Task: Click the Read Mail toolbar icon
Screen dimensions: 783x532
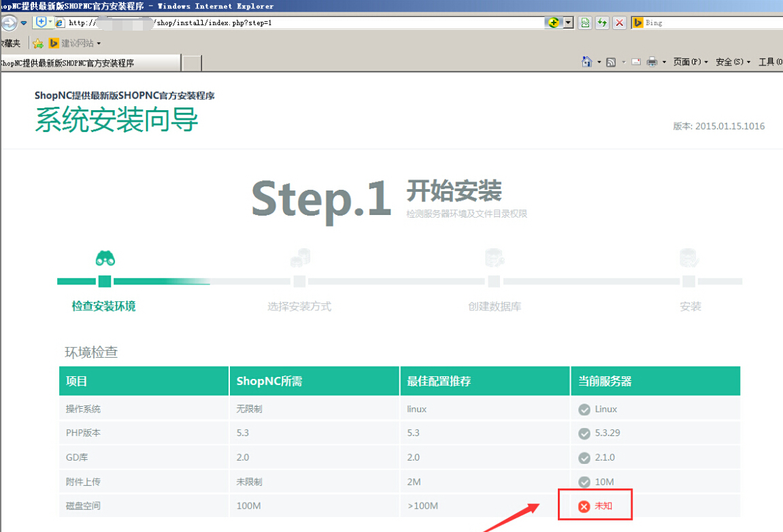Action: [636, 62]
